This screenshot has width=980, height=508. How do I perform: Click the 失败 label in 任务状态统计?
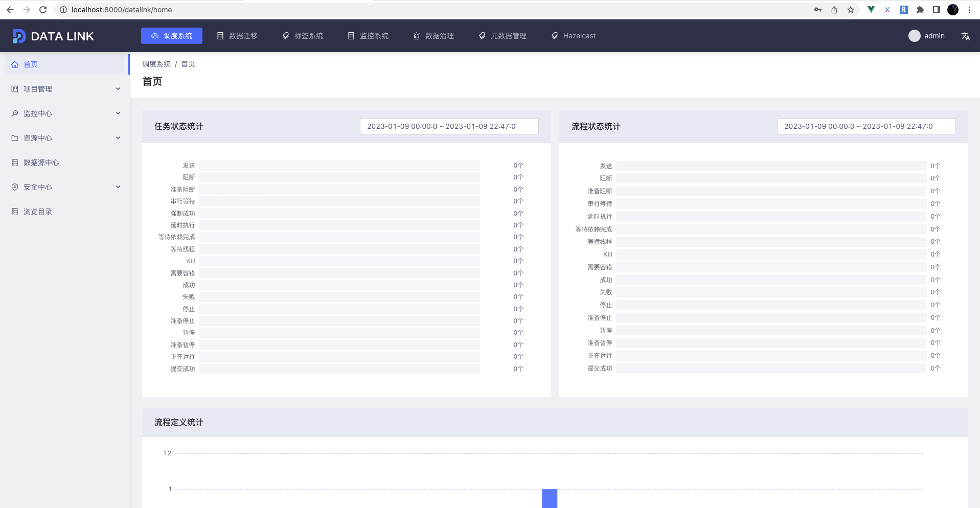coord(189,297)
